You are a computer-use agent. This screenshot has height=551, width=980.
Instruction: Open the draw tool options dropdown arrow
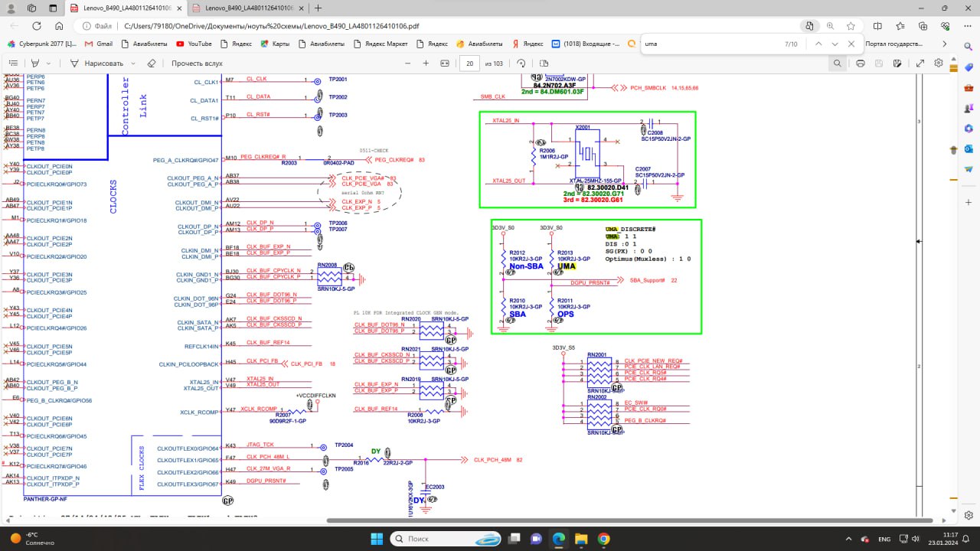coord(135,64)
